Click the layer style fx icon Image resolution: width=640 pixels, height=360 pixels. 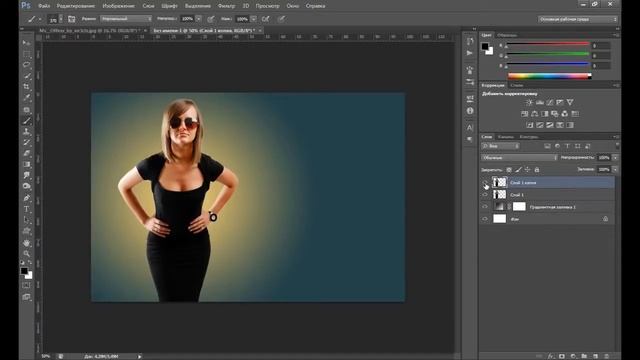click(551, 356)
